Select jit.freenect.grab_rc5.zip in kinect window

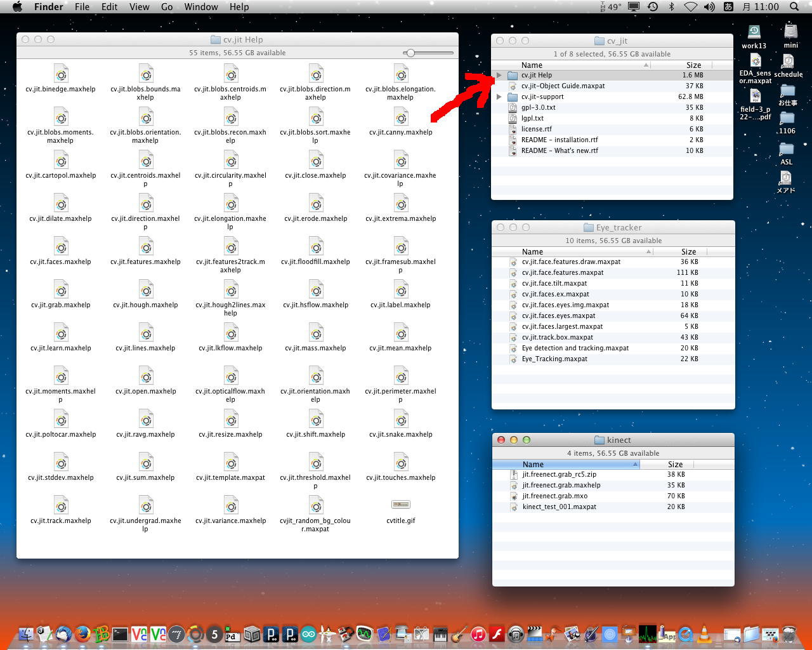click(x=613, y=474)
